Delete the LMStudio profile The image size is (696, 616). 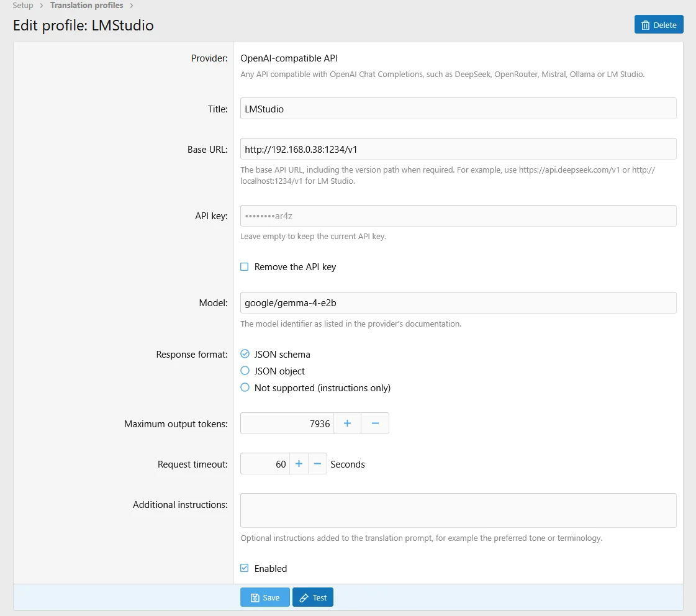pyautogui.click(x=658, y=25)
